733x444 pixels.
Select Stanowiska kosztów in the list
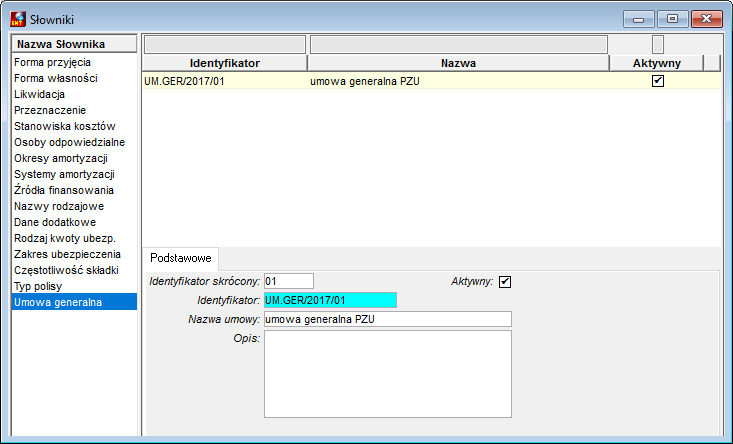65,126
